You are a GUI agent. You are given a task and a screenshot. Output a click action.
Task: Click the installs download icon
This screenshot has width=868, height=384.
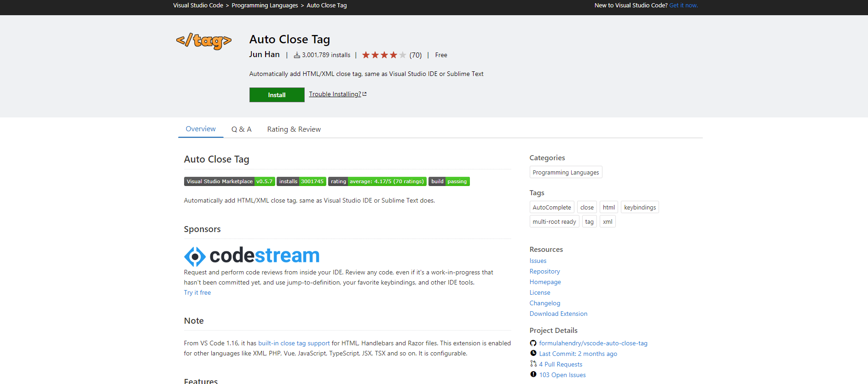click(297, 55)
